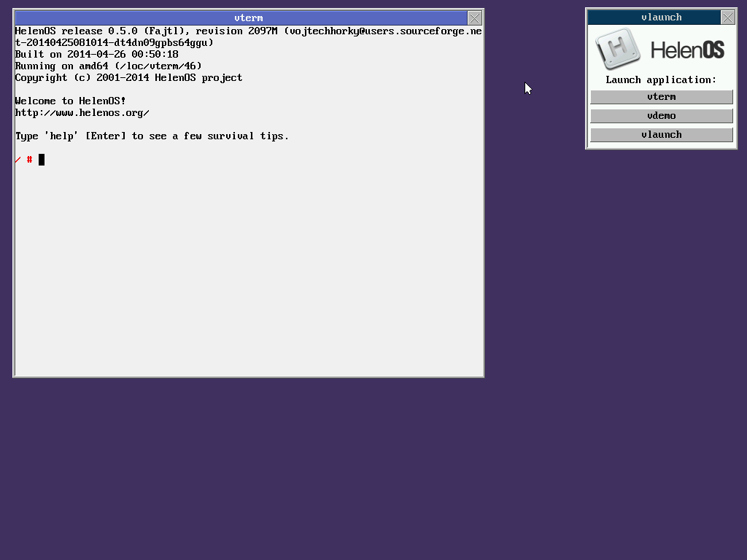747x560 pixels.
Task: Click the Copyright 2001-2014 HelenOS project line
Action: coord(128,77)
